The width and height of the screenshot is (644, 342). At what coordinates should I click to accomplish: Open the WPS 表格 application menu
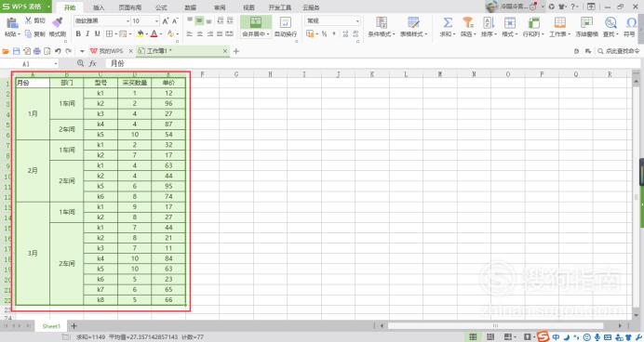tap(25, 7)
